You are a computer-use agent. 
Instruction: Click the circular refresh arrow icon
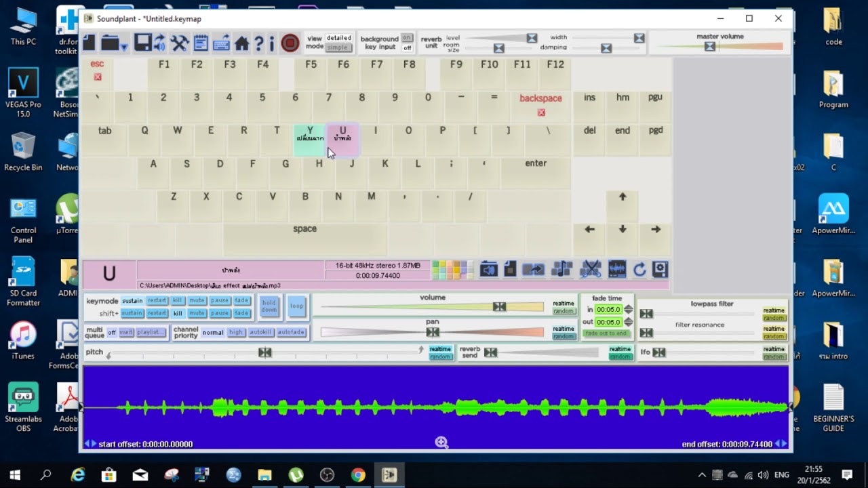[x=639, y=270]
